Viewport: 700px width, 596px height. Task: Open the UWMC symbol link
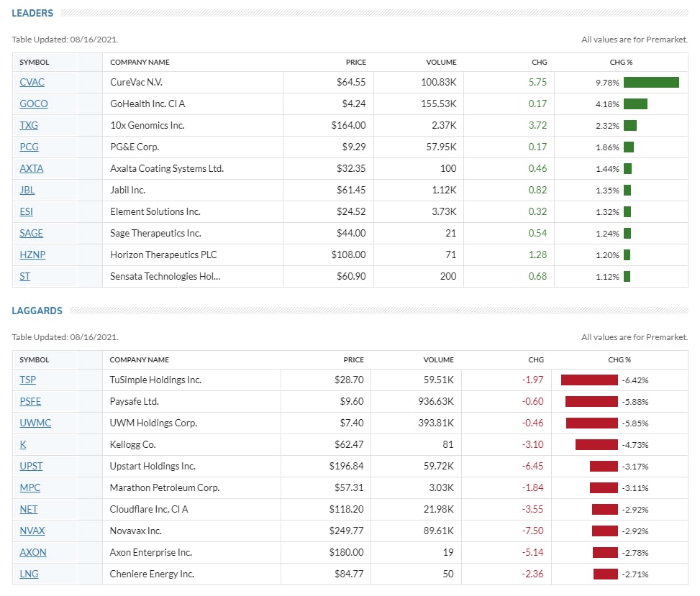(35, 423)
